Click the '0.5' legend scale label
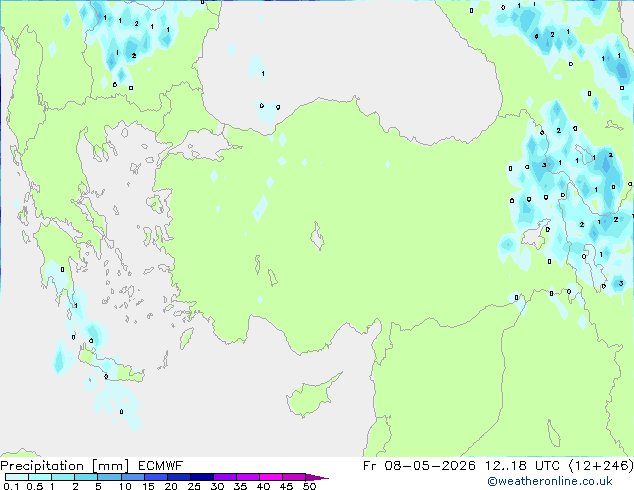This screenshot has width=634, height=490. (34, 486)
